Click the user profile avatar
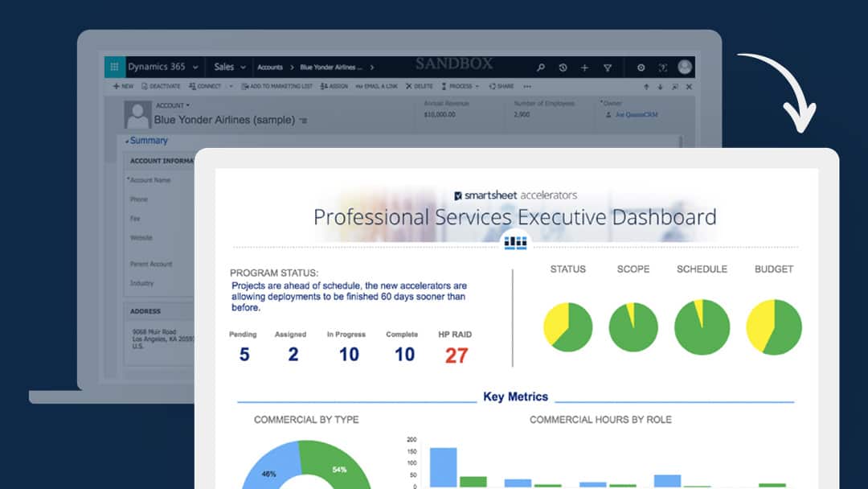Screen dimensions: 868x489 tap(685, 68)
